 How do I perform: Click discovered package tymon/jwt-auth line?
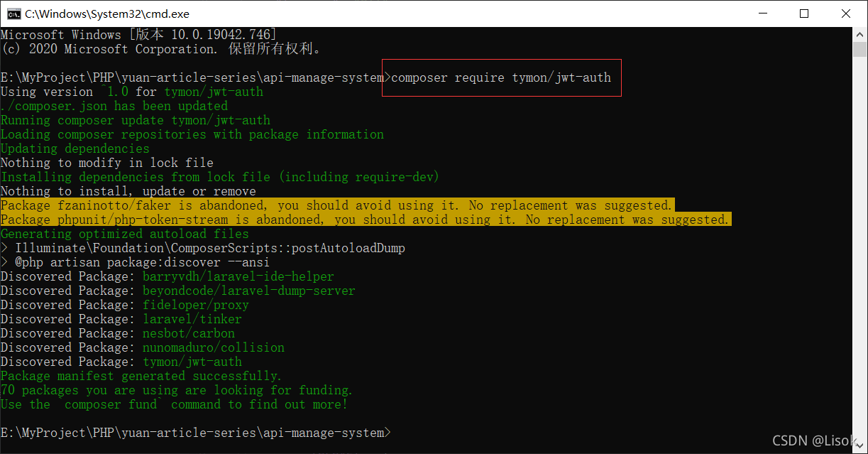pyautogui.click(x=121, y=362)
